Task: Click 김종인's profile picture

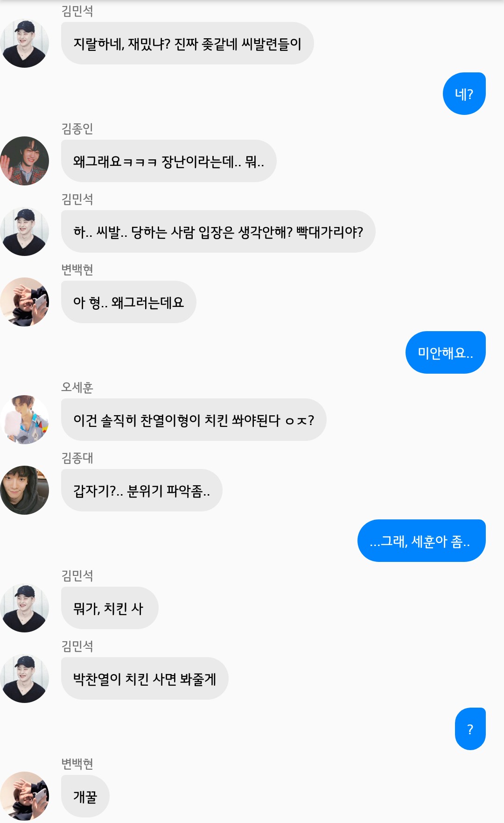Action: pos(25,161)
